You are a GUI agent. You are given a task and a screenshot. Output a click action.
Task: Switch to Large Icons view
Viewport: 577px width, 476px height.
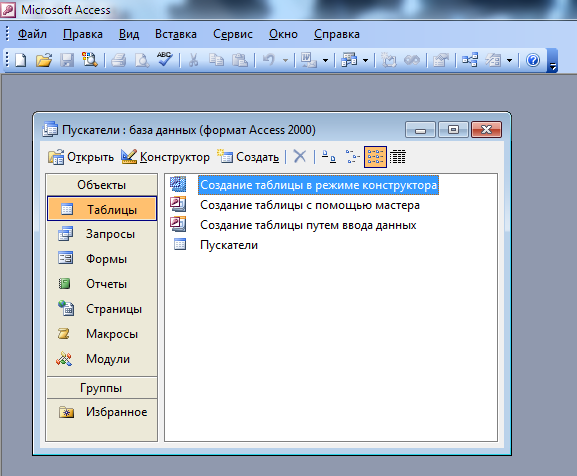pyautogui.click(x=329, y=157)
